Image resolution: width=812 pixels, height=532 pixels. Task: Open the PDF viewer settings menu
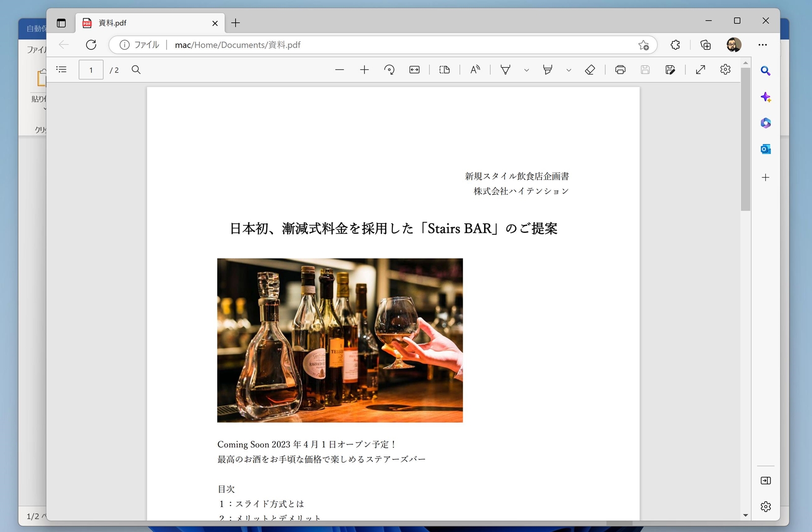click(x=725, y=69)
